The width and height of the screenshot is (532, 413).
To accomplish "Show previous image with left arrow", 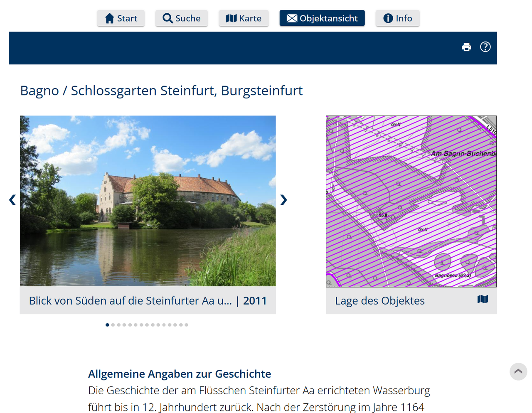I will coord(12,200).
